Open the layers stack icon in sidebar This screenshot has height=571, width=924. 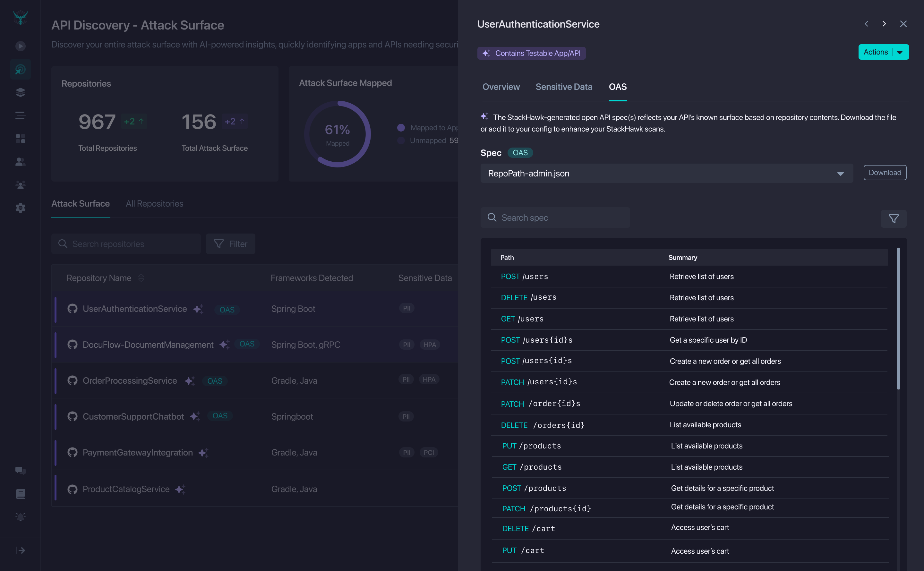[x=21, y=92]
